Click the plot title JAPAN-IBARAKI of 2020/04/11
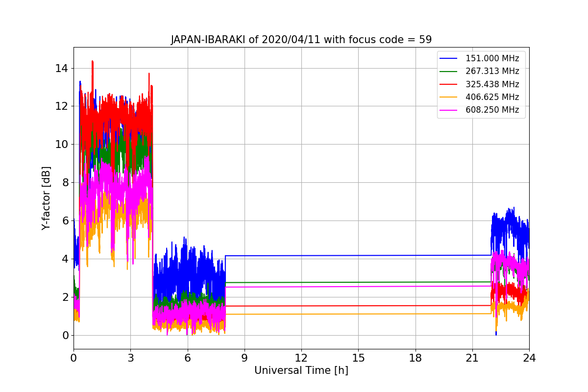This screenshot has width=588, height=392. (x=301, y=40)
